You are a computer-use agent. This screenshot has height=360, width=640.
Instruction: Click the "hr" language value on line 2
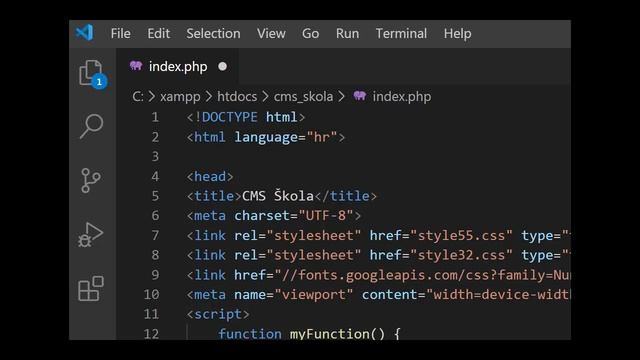pos(322,137)
